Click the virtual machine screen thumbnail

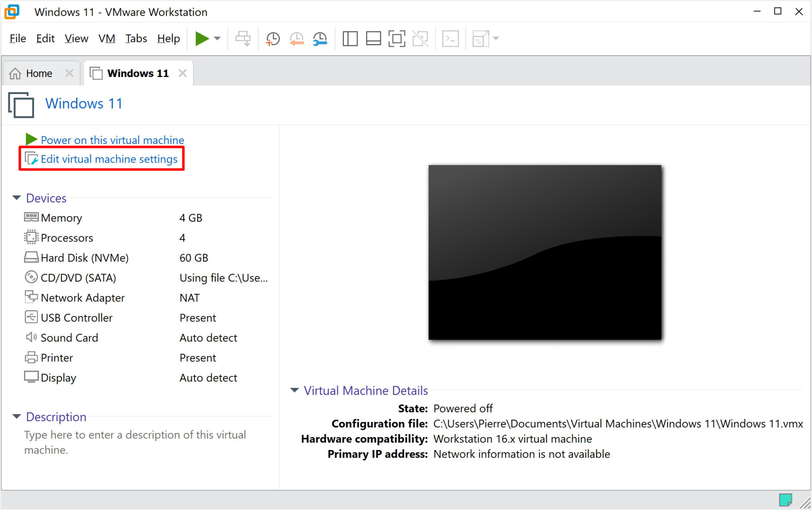(544, 252)
